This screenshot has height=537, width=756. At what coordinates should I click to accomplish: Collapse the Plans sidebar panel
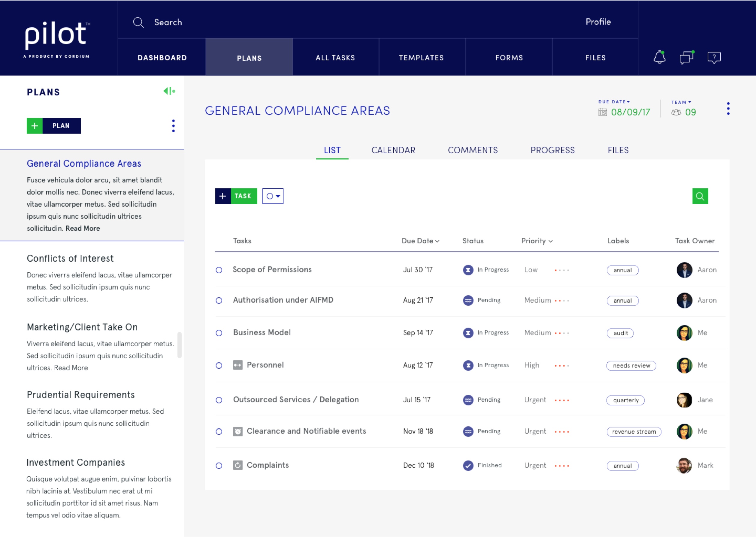coord(169,91)
